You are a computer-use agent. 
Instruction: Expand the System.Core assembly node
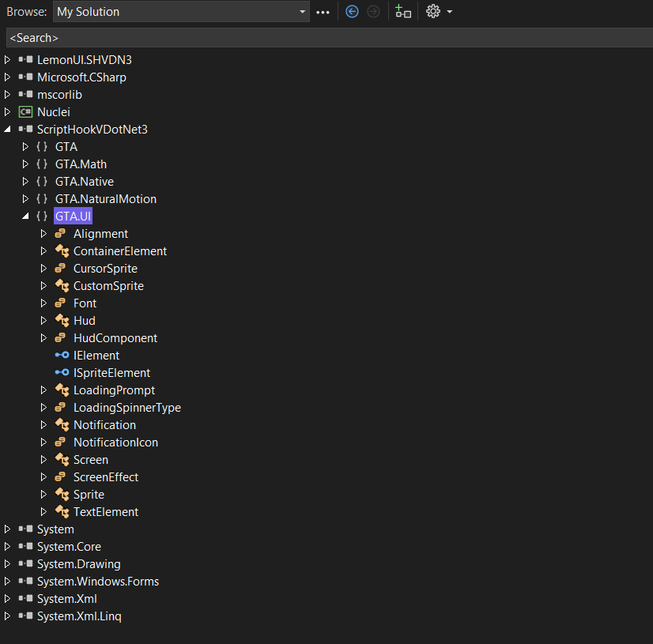tap(7, 547)
